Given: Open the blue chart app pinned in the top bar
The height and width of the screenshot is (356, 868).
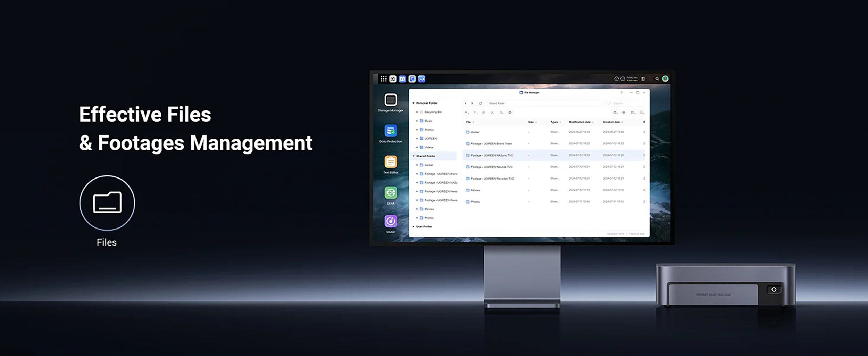Looking at the screenshot, I should [x=422, y=79].
